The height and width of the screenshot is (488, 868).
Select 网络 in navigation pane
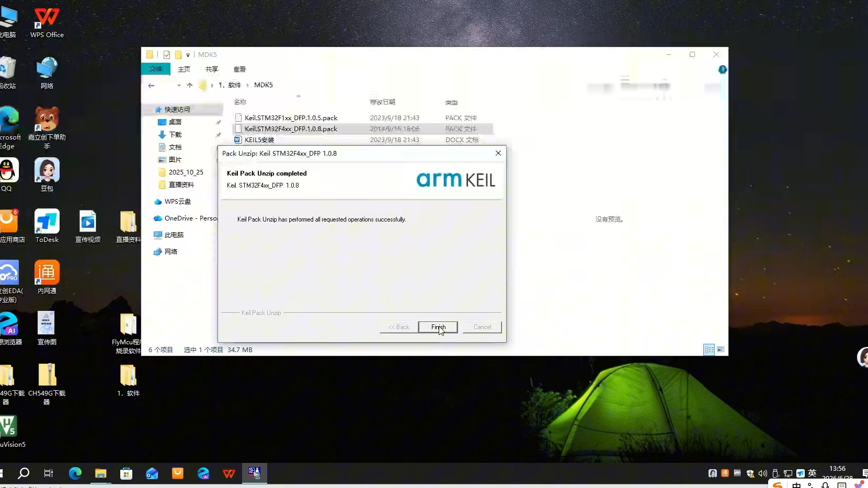point(170,251)
